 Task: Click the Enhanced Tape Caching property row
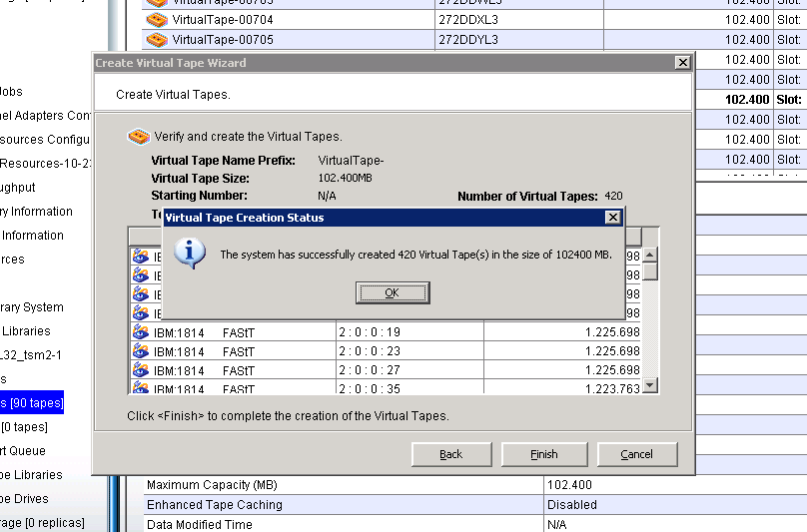pos(475,505)
